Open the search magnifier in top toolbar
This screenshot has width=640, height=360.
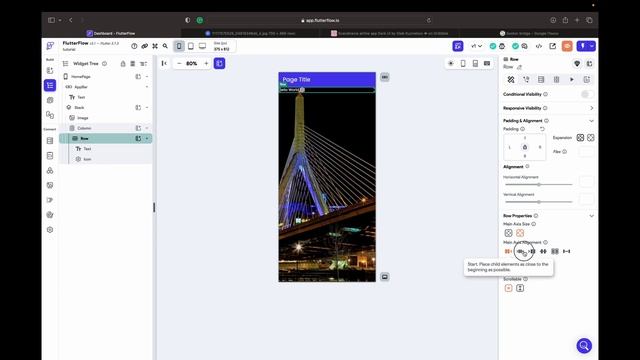coord(165,46)
